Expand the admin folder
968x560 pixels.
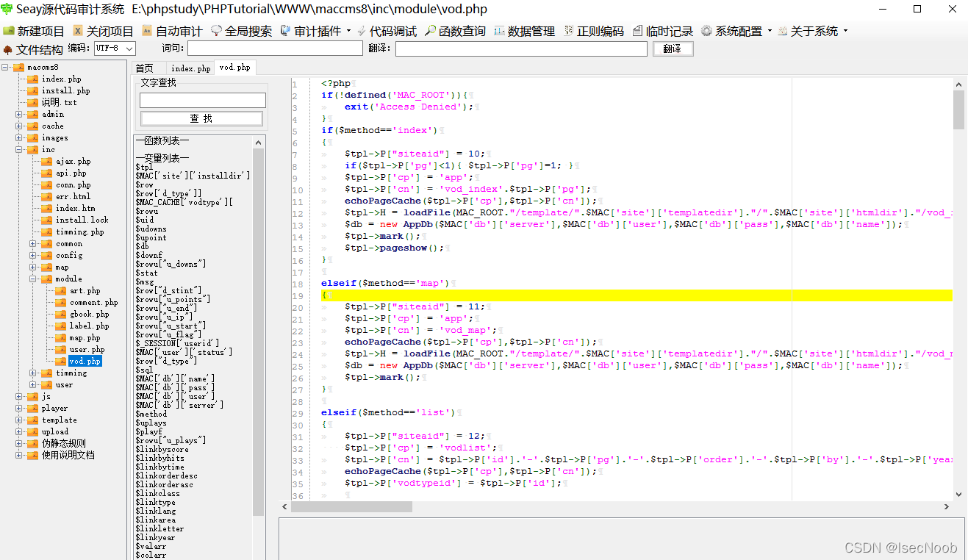tap(19, 114)
